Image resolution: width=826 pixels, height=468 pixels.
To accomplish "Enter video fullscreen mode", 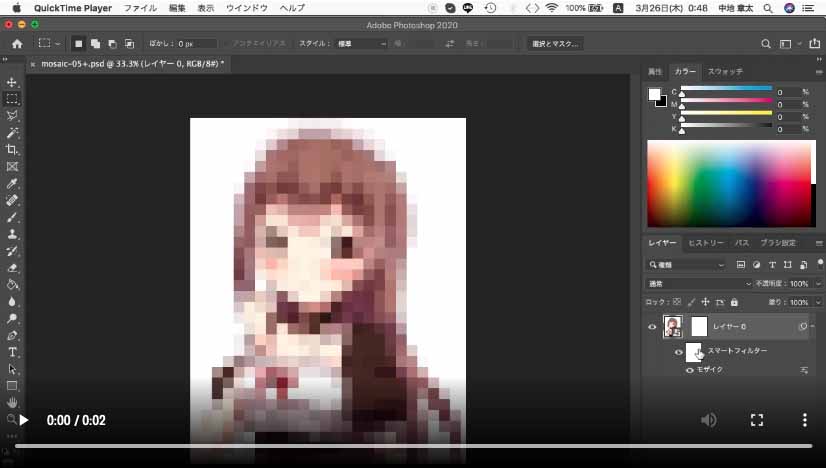I will pyautogui.click(x=757, y=420).
